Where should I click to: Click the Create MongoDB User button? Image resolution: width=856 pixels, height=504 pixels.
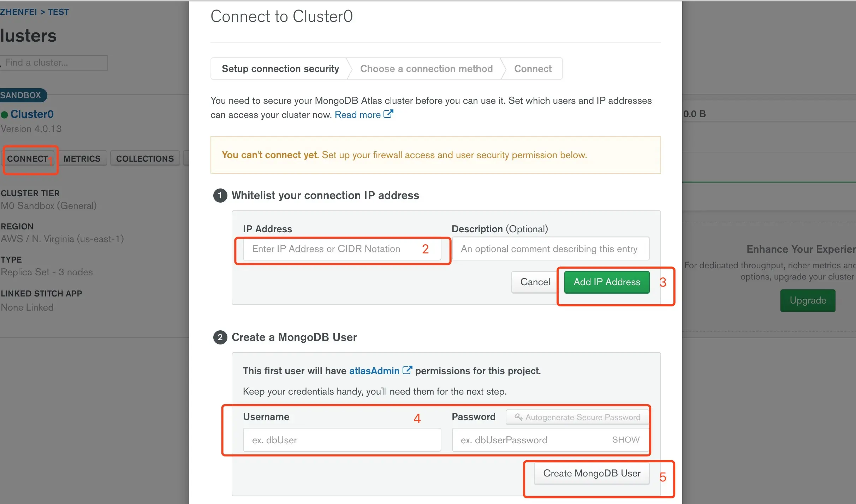[x=592, y=473]
